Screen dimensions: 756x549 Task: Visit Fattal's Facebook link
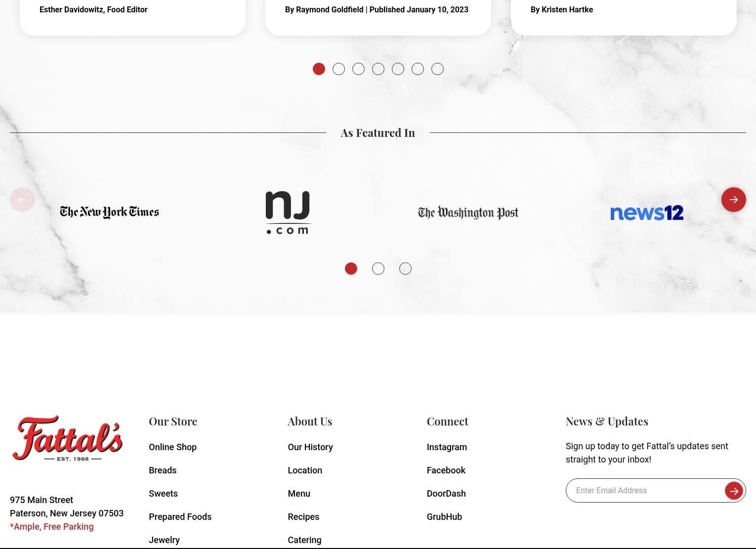pyautogui.click(x=446, y=470)
